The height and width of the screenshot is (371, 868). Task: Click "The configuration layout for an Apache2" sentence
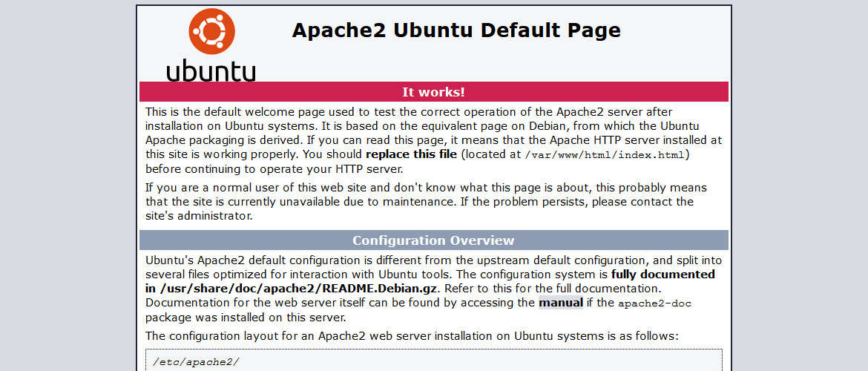click(412, 336)
